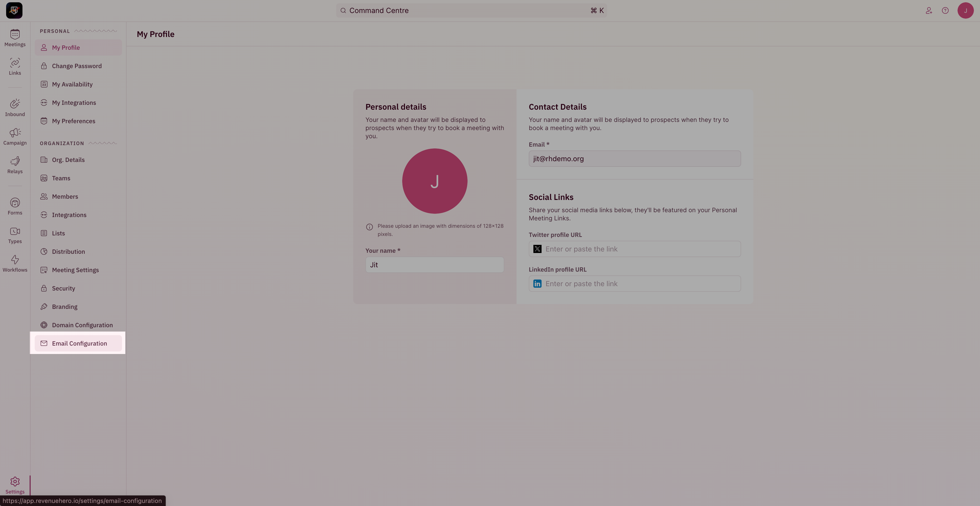This screenshot has width=980, height=506.
Task: Open Distribution settings
Action: tap(78, 252)
